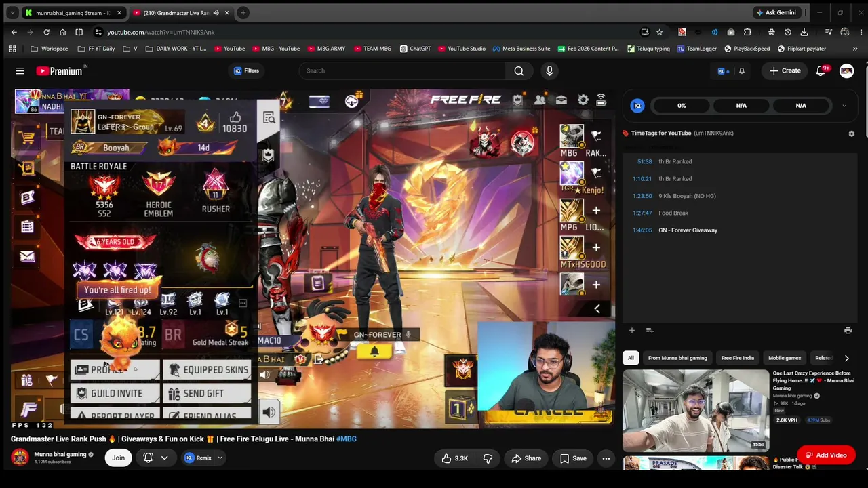The image size is (868, 488).
Task: Toggle split view icon in toolbar
Action: click(79, 32)
